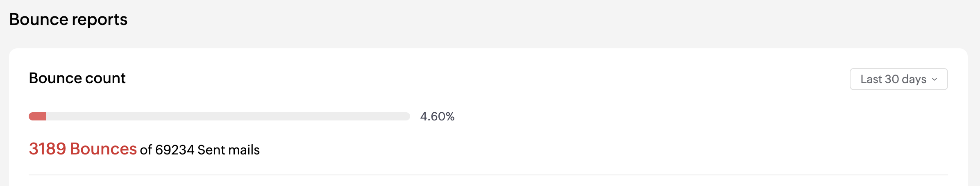980x186 pixels.
Task: Click the word "days" in range selector
Action: tap(914, 79)
